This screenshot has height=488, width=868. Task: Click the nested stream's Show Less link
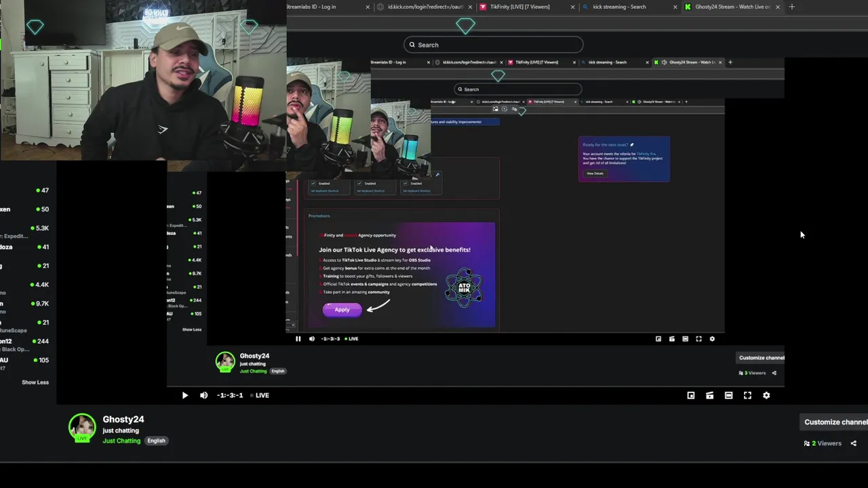[192, 329]
